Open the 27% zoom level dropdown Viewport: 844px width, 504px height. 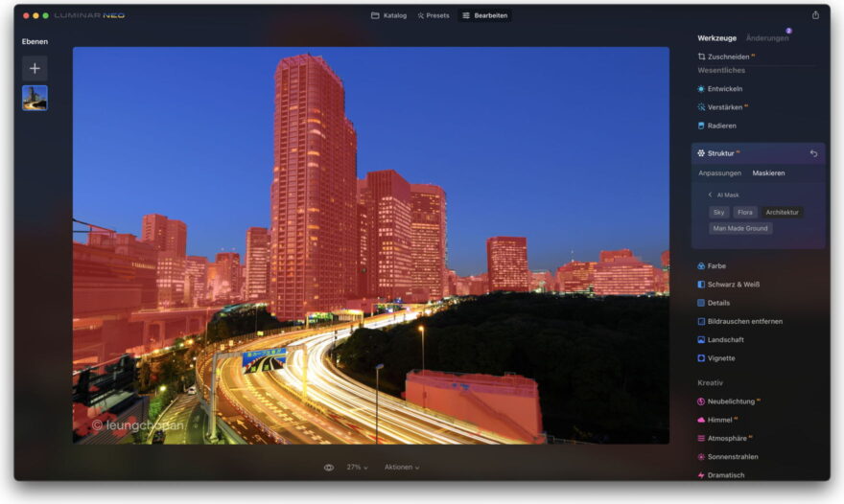357,468
